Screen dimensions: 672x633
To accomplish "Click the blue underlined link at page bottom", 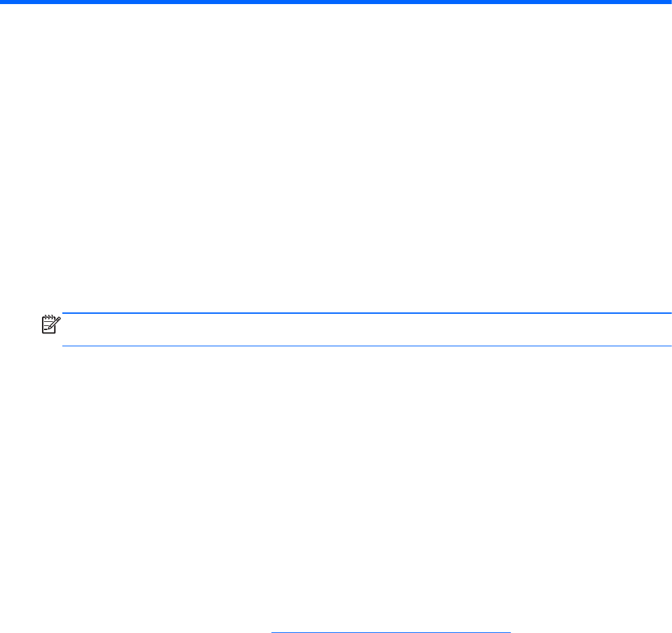I will (x=391, y=632).
